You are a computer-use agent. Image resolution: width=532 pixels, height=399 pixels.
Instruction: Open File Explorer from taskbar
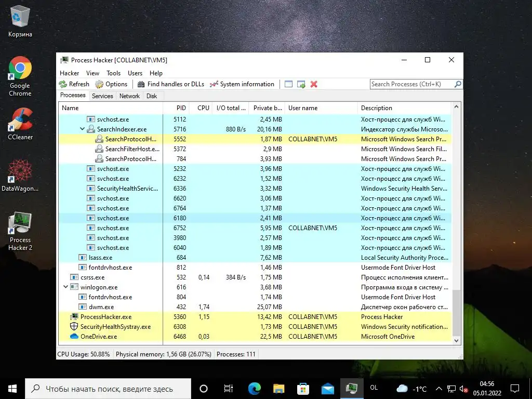(278, 389)
